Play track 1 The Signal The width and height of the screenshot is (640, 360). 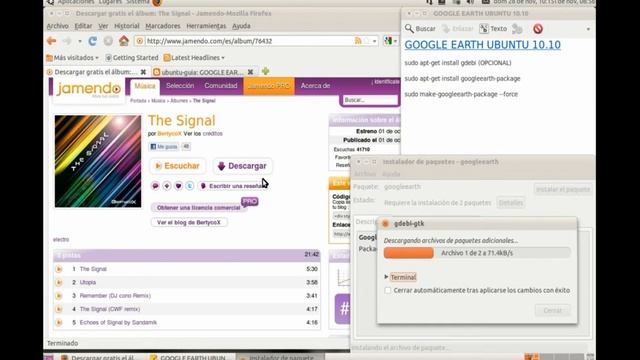[x=59, y=269]
